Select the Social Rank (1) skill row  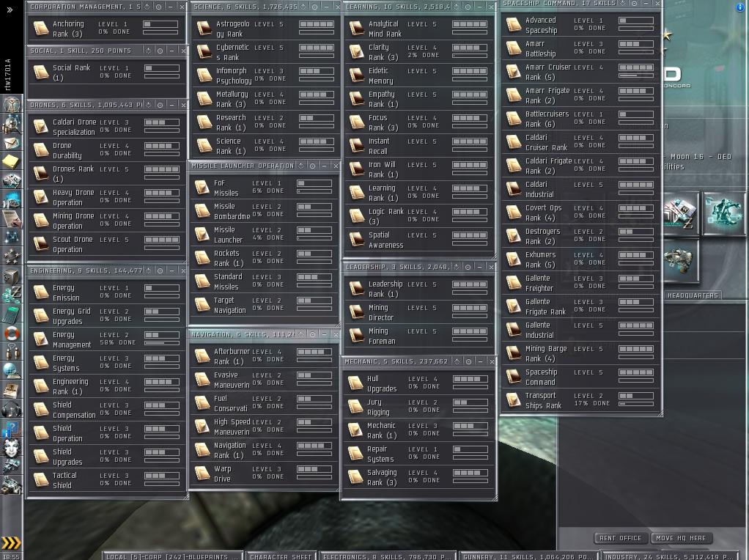[106, 73]
